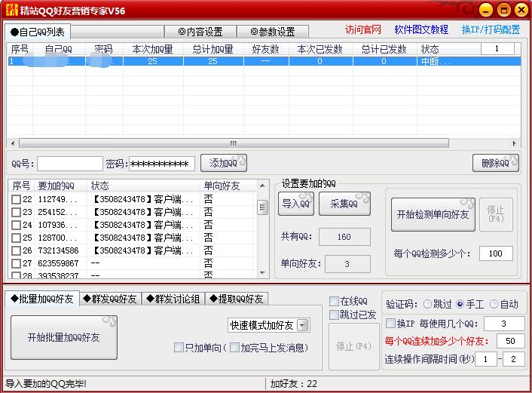532x393 pixels.
Task: Switch to the 提取QQ好友 tab
Action: [x=237, y=299]
